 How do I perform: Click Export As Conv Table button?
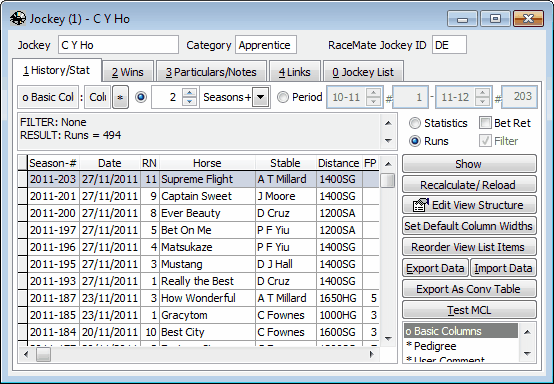[469, 289]
